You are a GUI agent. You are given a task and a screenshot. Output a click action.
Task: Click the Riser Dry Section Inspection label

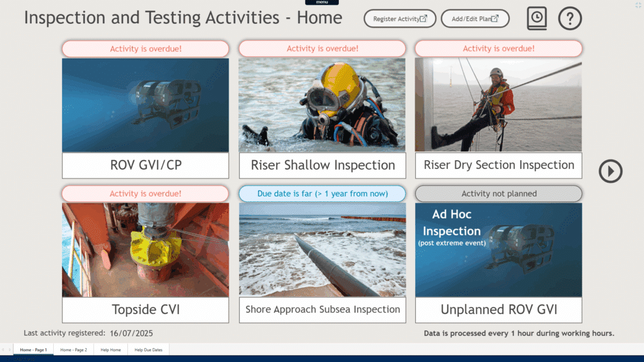pos(499,165)
